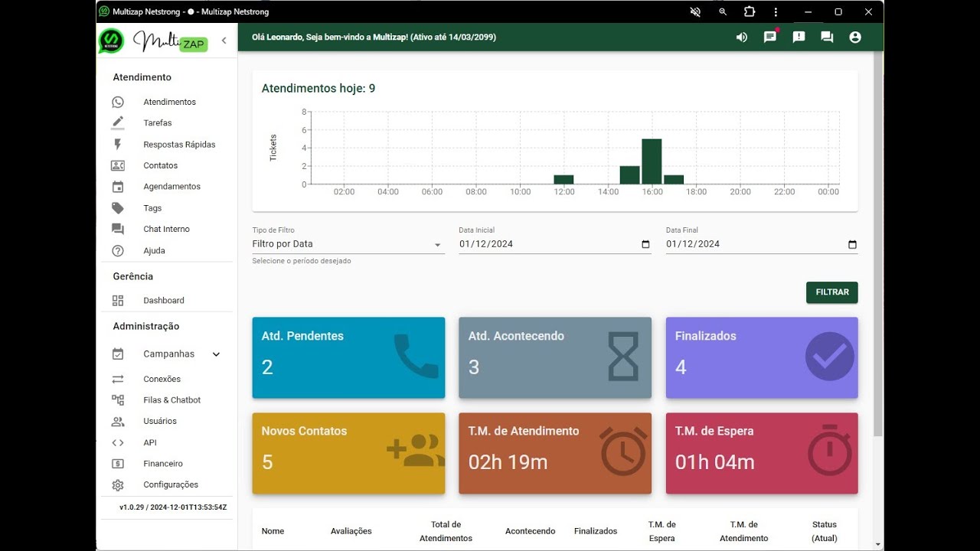Screen dimensions: 980x551
Task: Open the three-dot app menu in title bar
Action: tap(776, 12)
